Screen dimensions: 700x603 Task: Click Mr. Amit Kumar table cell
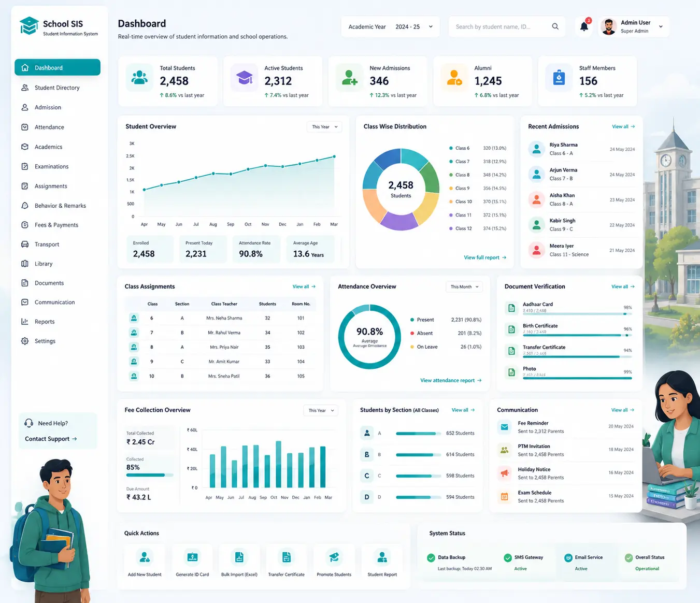224,362
